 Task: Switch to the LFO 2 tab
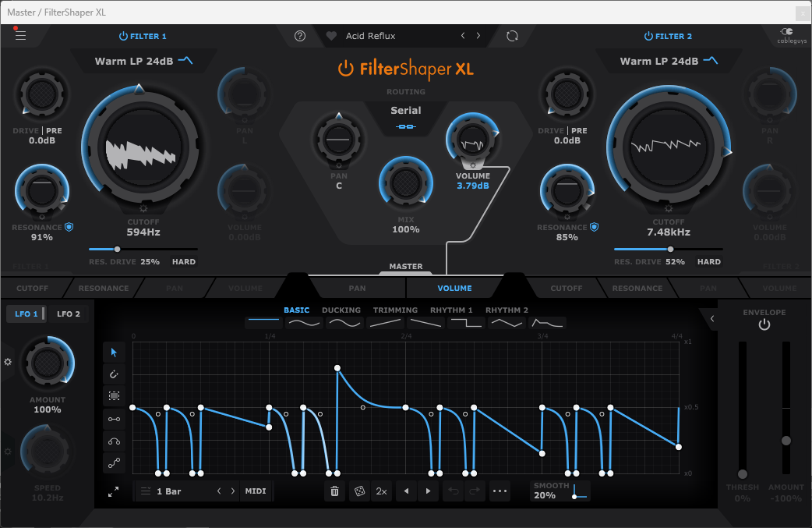point(69,314)
